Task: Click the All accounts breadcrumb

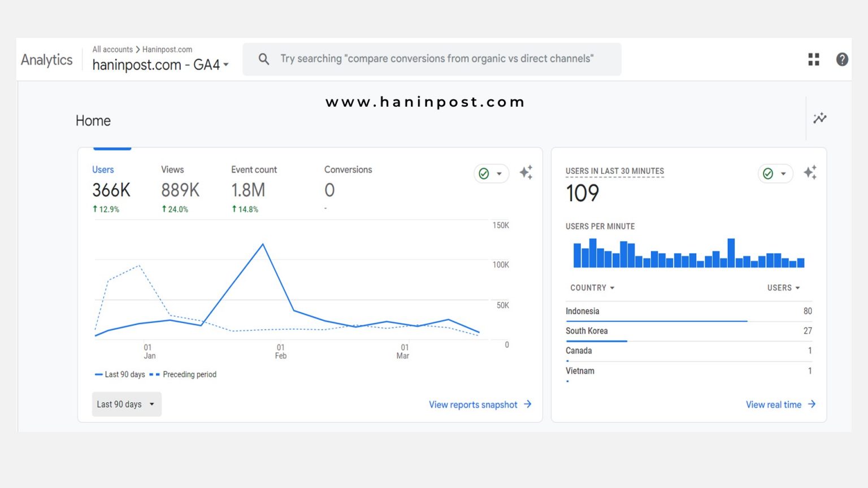Action: click(x=112, y=50)
